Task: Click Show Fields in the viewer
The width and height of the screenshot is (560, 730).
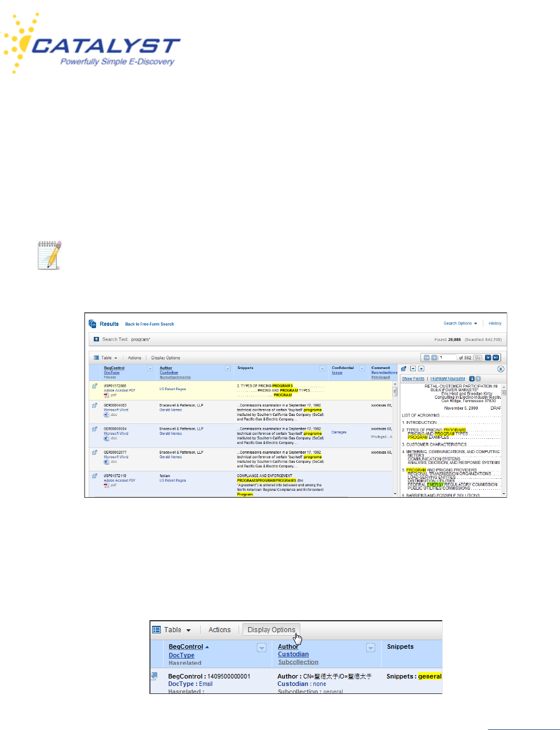Action: 413,379
